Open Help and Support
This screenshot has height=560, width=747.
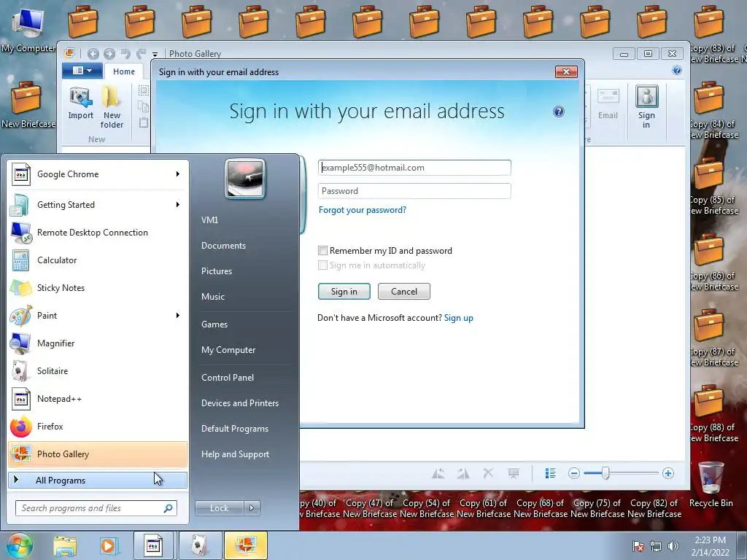coord(235,454)
